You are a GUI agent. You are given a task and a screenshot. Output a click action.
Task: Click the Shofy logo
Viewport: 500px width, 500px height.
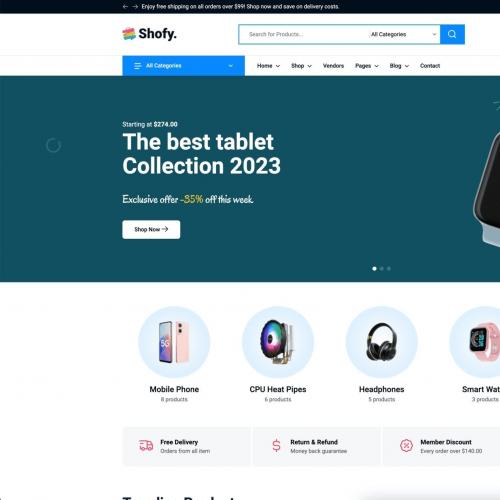pos(149,34)
